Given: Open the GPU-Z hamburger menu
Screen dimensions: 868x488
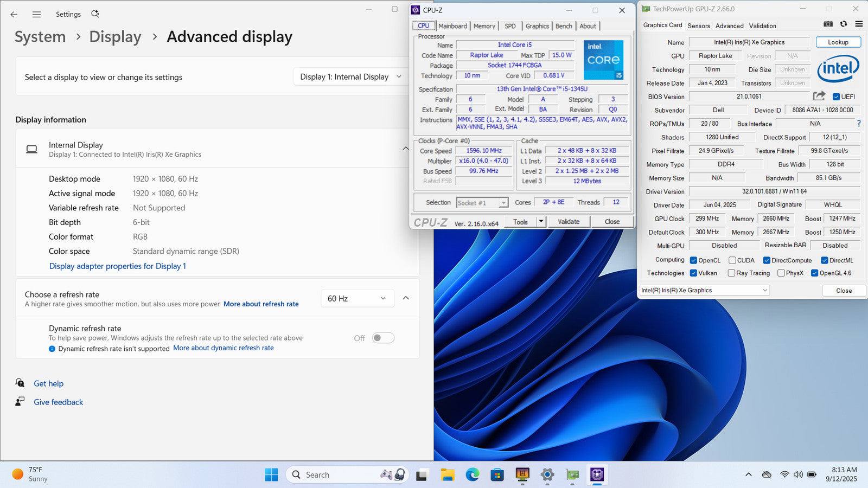Looking at the screenshot, I should [859, 24].
